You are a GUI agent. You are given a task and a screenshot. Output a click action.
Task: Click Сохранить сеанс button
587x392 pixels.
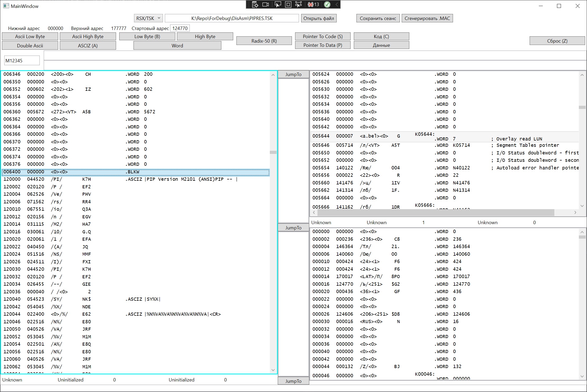(x=378, y=18)
